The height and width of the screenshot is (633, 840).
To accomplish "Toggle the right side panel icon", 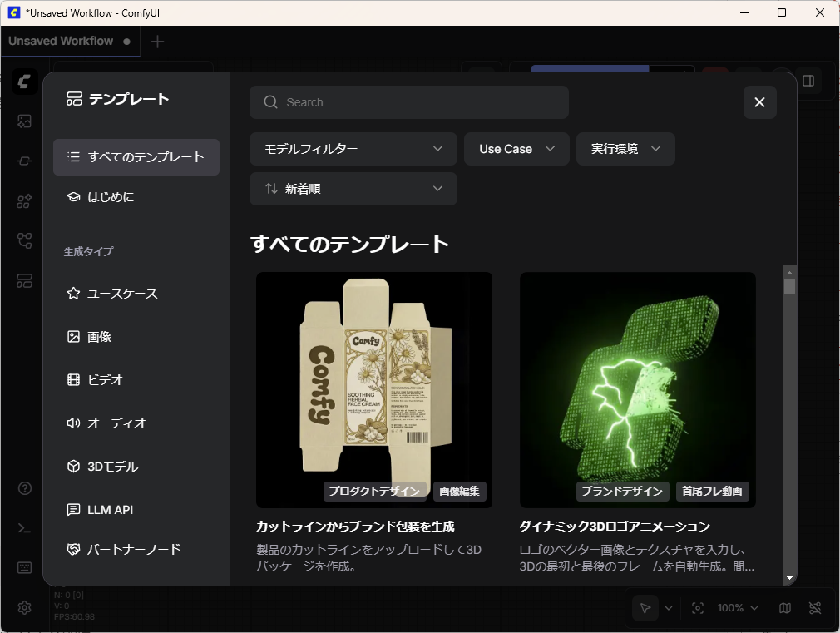I will 808,81.
